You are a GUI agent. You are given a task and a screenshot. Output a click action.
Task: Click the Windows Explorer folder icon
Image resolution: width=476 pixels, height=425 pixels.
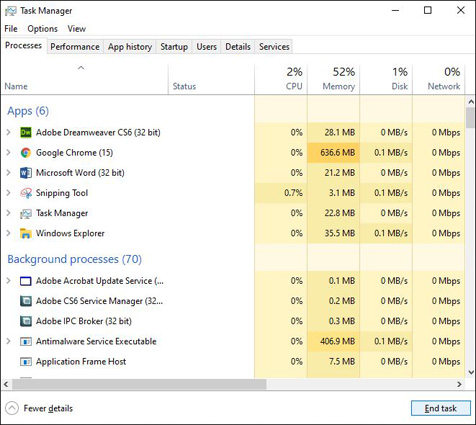click(x=26, y=233)
